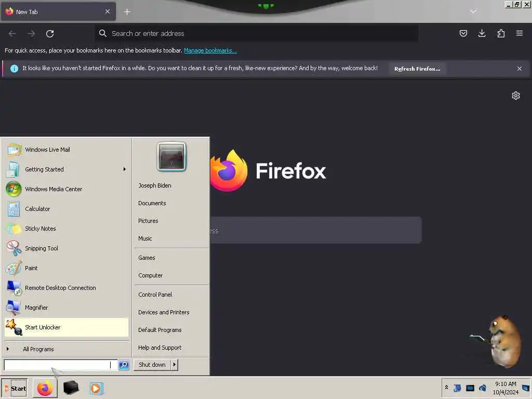The image size is (532, 399).
Task: Click the Firefox new tab search box
Action: click(x=315, y=230)
